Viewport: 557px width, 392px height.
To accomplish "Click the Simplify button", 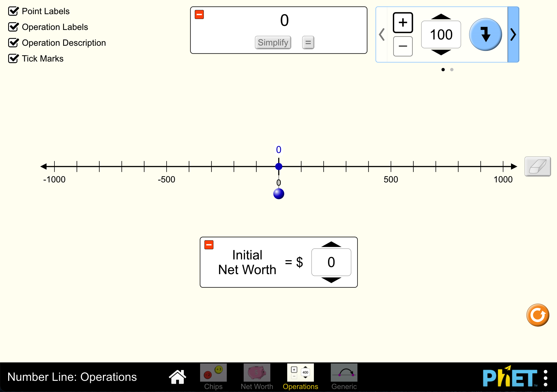I will point(273,42).
